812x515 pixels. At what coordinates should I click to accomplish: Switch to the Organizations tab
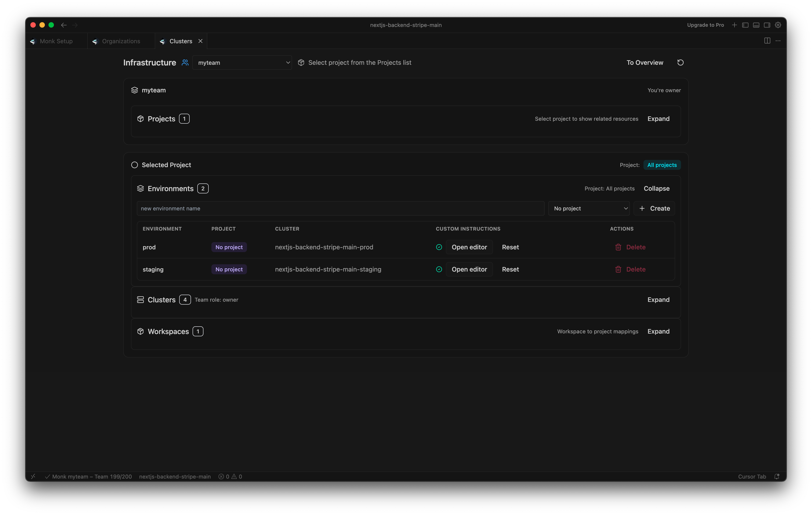(x=121, y=41)
